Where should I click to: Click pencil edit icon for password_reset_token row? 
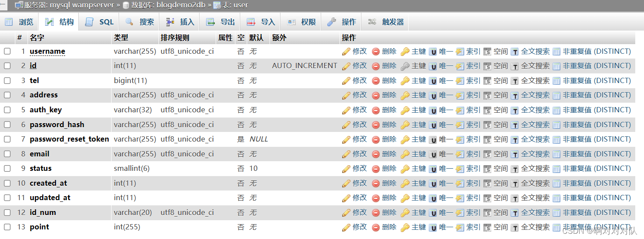346,139
